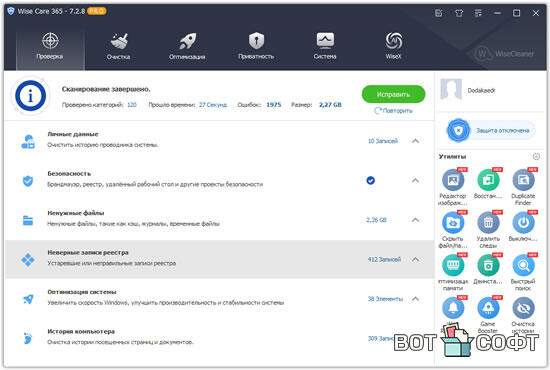The height and width of the screenshot is (370, 550).
Task: Click the Dodakaedr username
Action: (481, 90)
